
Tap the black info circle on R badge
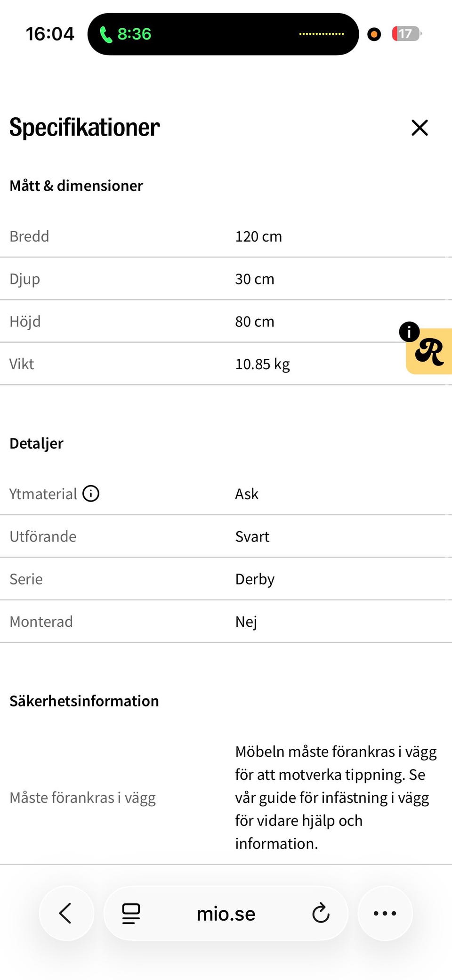pos(409,332)
